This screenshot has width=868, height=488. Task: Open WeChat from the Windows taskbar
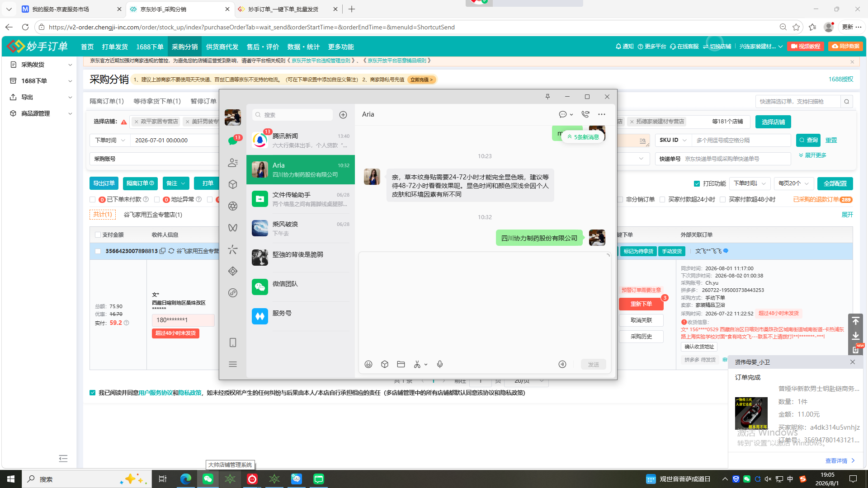tap(208, 479)
